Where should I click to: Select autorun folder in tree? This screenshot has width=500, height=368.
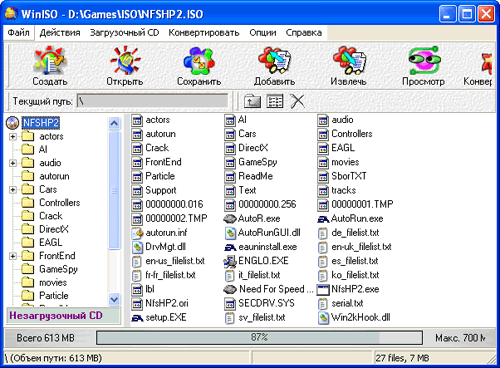point(54,176)
